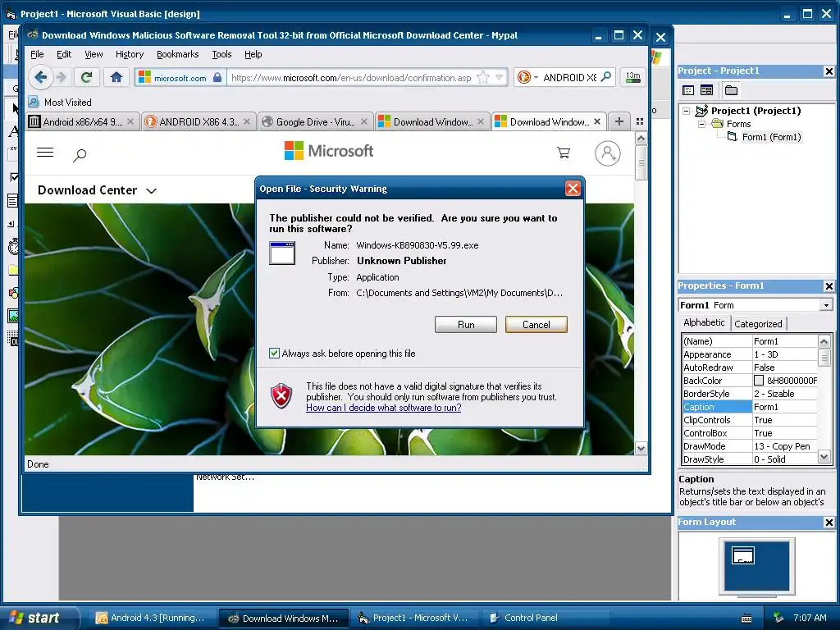Toggle Folders icon in Project panel
Screen dimensions: 840x630
pyautogui.click(x=731, y=90)
